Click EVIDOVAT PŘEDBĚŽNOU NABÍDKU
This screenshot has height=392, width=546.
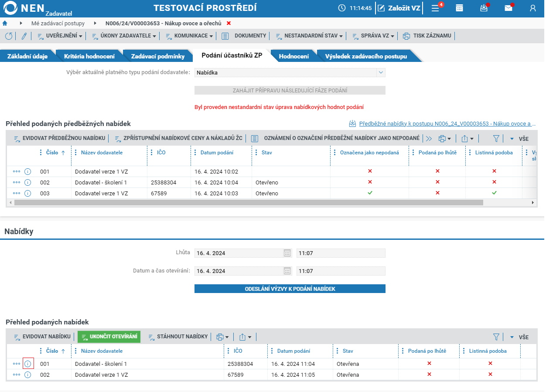(60, 138)
